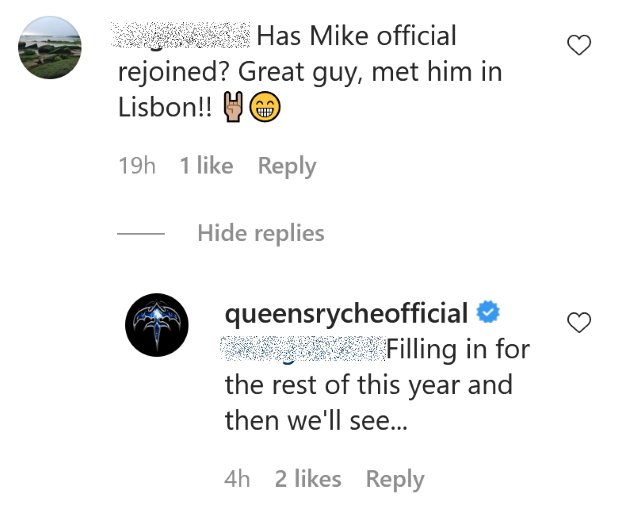View the 2 likes list
This screenshot has width=638, height=525.
tap(308, 479)
